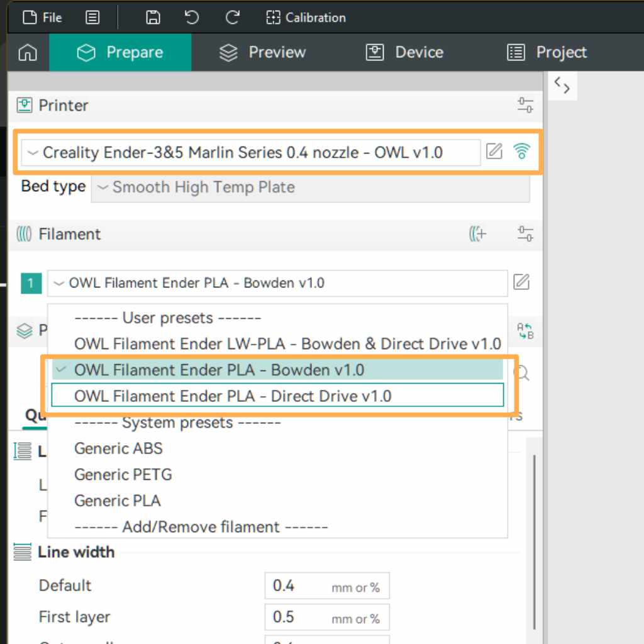The height and width of the screenshot is (644, 644).
Task: Open the File menu
Action: click(43, 18)
